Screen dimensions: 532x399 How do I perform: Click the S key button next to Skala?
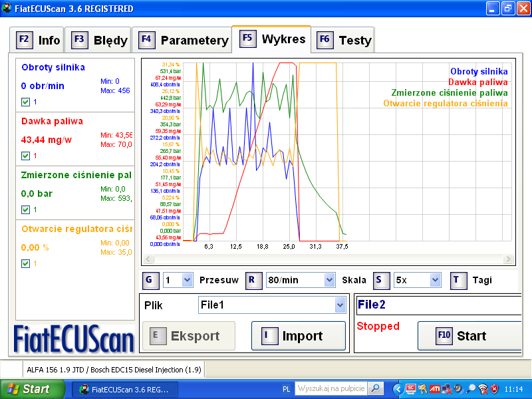pos(381,281)
